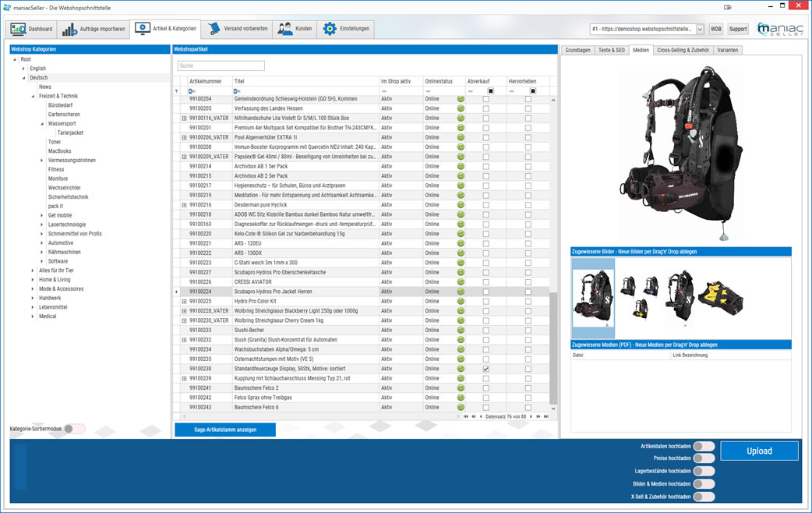The image size is (812, 513).
Task: Click the table filter funnel icon
Action: pos(177,91)
